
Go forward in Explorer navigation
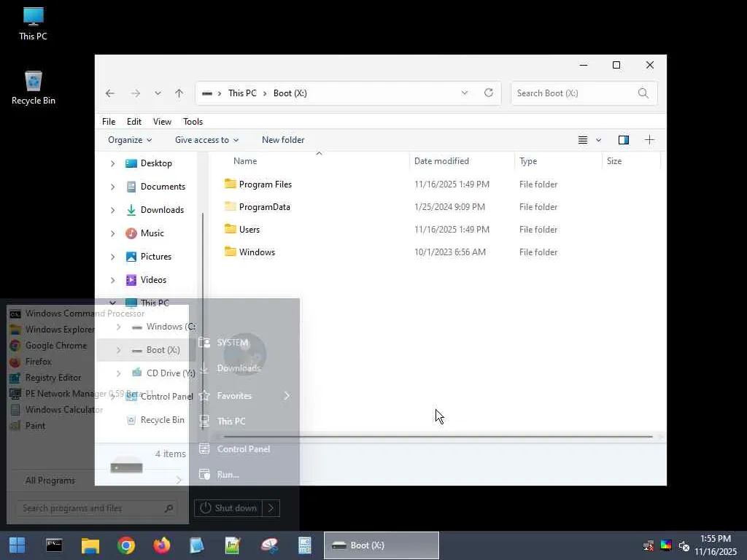point(136,93)
